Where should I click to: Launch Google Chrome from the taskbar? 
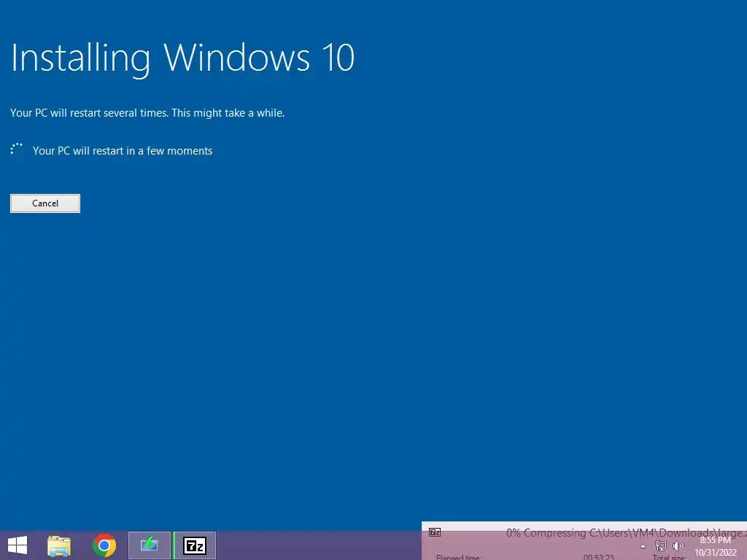coord(104,545)
